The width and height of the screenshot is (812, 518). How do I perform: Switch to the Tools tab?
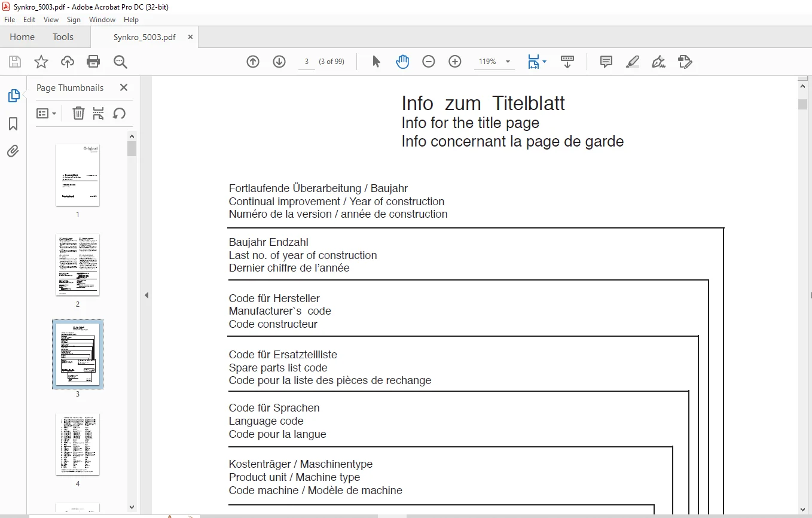tap(63, 37)
